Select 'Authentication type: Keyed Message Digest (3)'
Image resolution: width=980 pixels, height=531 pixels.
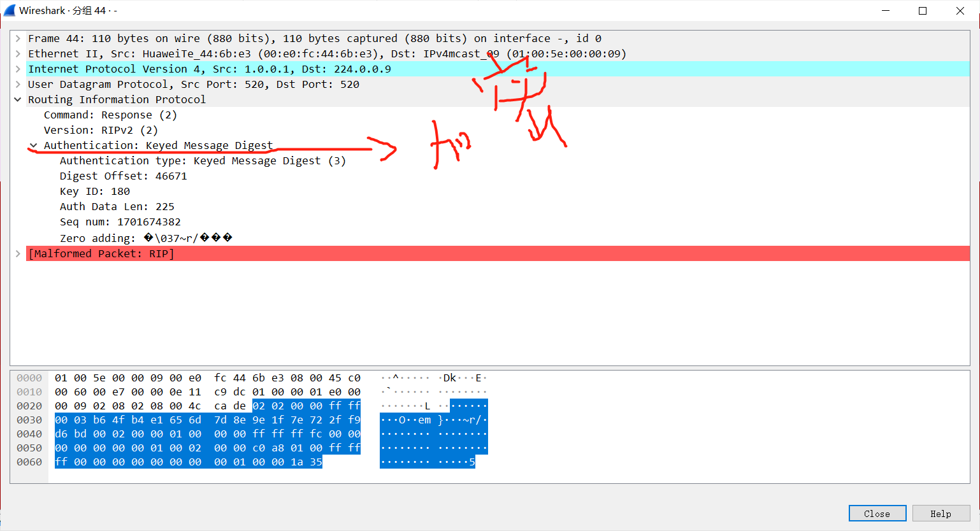tap(203, 161)
